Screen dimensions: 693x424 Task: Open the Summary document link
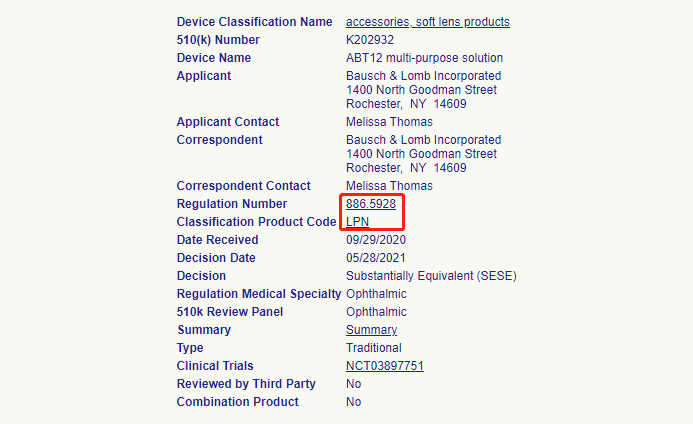[x=371, y=330]
